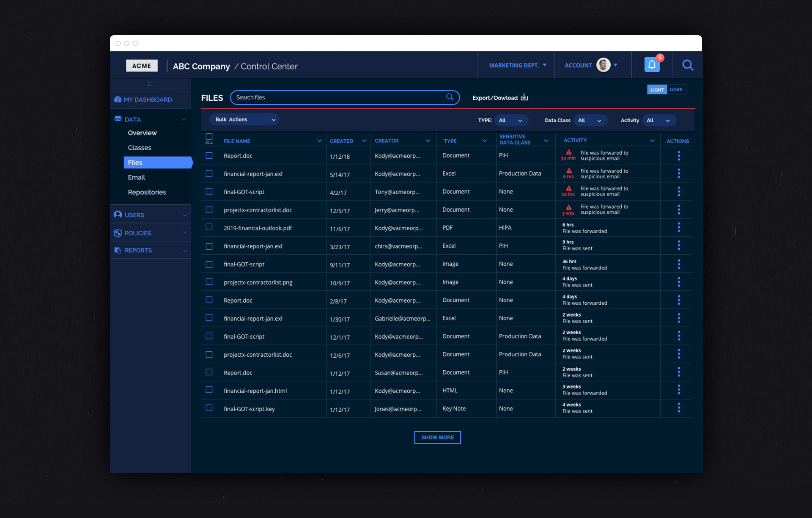The image size is (812, 518).
Task: Click warning triangle on 30 min activity
Action: [x=569, y=152]
